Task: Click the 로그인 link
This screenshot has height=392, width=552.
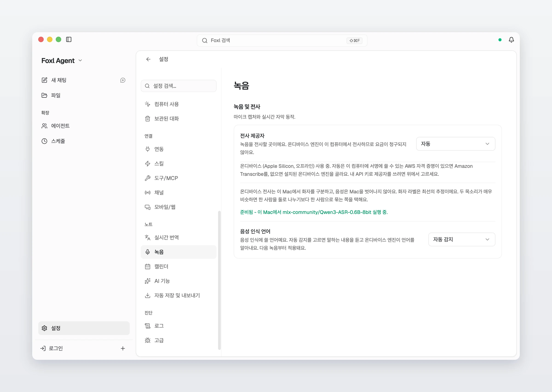Action: pos(56,348)
